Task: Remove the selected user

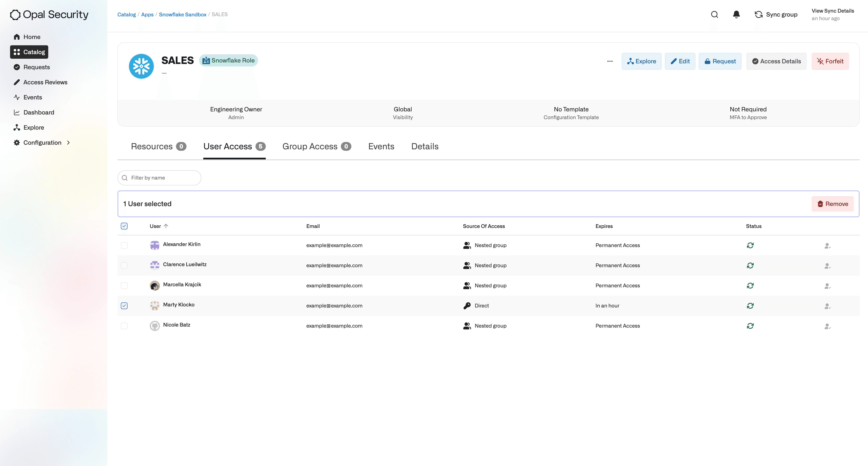Action: pos(832,204)
